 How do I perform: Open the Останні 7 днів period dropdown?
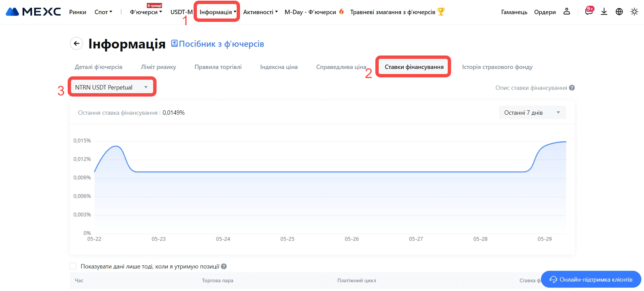(x=532, y=113)
